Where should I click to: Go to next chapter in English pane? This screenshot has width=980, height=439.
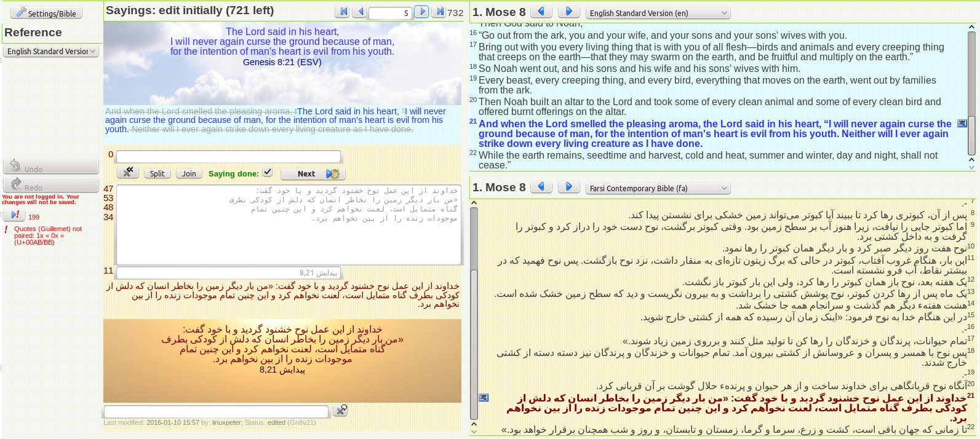pos(569,12)
